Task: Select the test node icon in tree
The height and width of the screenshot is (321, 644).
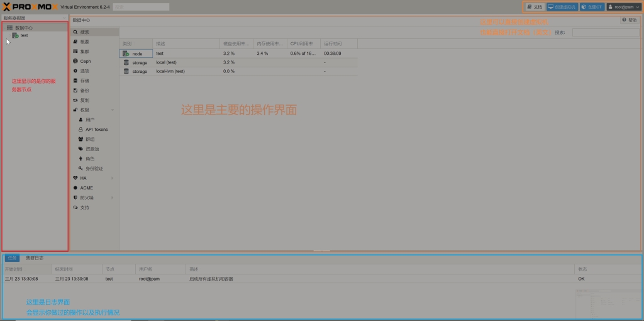Action: [x=15, y=36]
